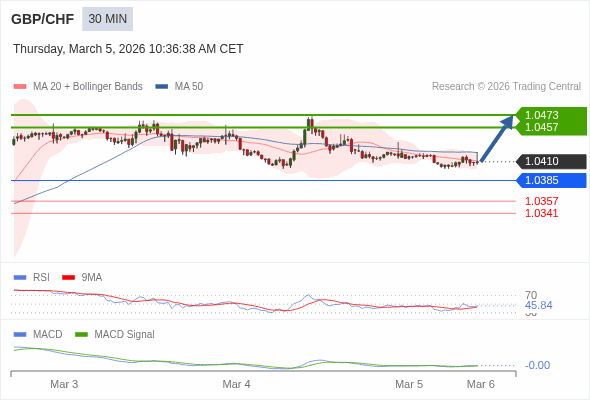Click the 1.0357 support price label

(541, 201)
